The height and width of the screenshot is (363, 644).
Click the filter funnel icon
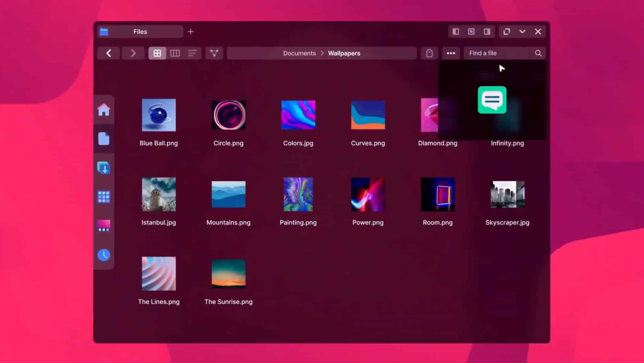[214, 53]
